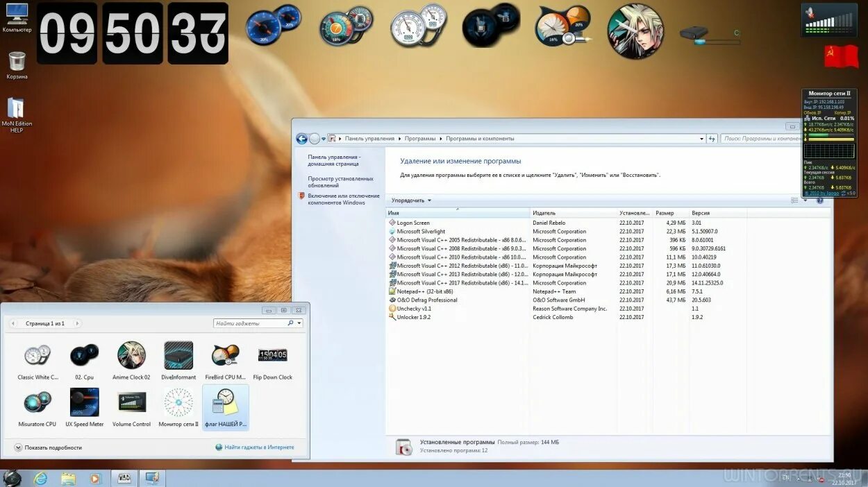Open Просмотр установленных обновлений link
Screen dimensions: 868x487
[340, 182]
